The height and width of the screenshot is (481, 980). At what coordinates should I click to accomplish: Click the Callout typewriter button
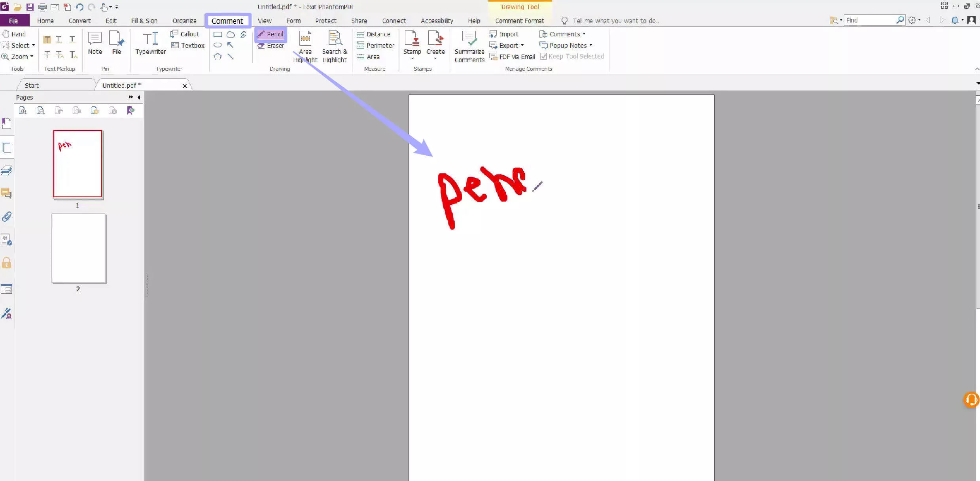tap(185, 34)
